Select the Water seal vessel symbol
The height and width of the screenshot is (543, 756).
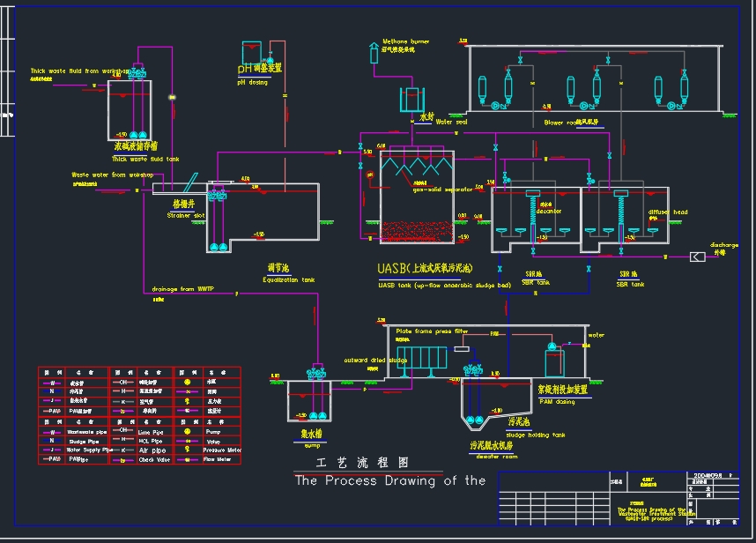coord(412,100)
